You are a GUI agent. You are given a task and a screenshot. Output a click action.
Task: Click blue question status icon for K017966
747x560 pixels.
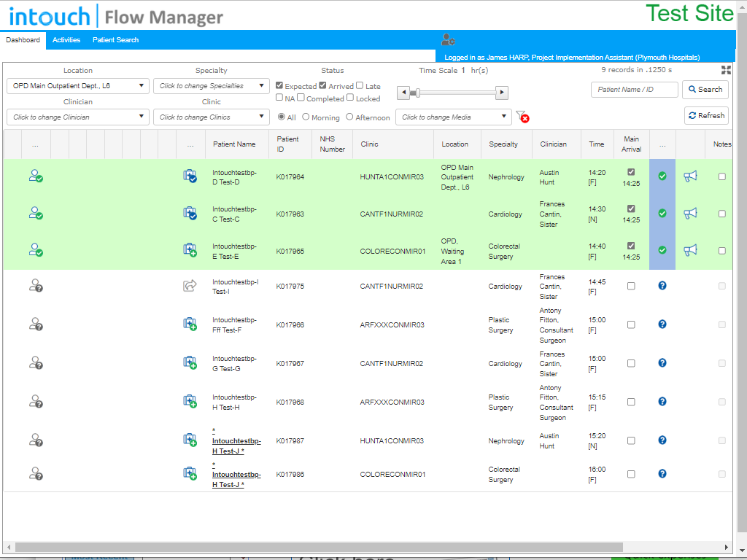coord(662,324)
